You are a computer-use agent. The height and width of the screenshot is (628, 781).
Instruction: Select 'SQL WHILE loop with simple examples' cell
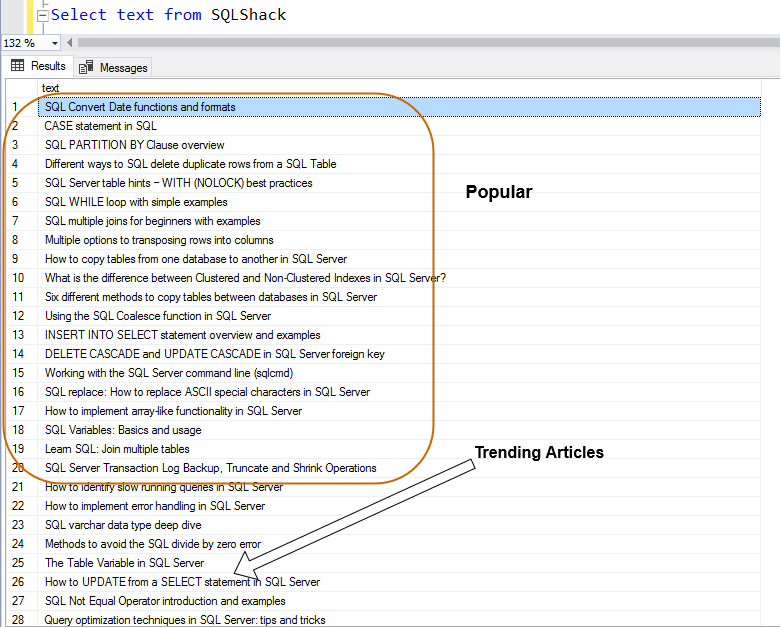[136, 202]
